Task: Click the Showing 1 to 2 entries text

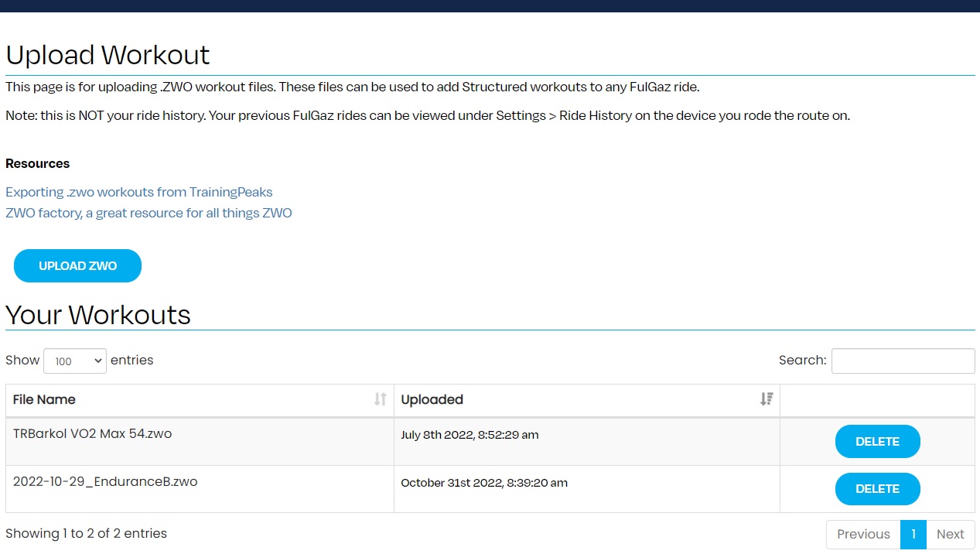Action: (86, 533)
